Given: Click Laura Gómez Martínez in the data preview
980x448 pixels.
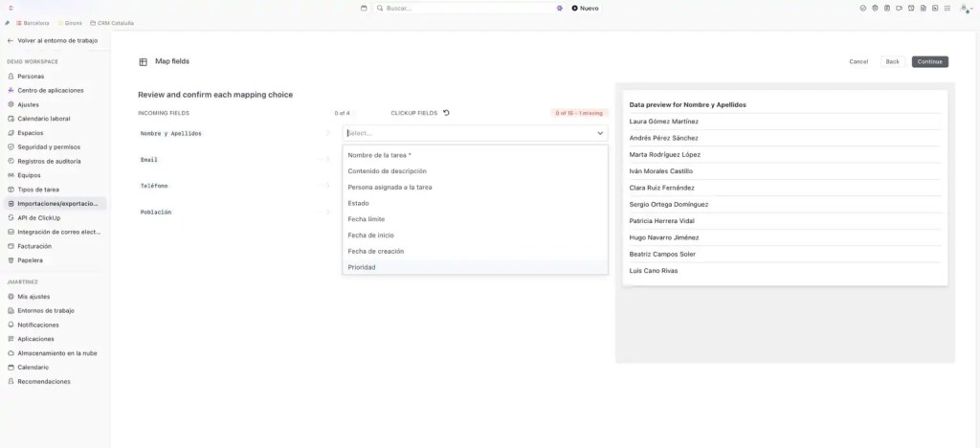Looking at the screenshot, I should tap(664, 122).
